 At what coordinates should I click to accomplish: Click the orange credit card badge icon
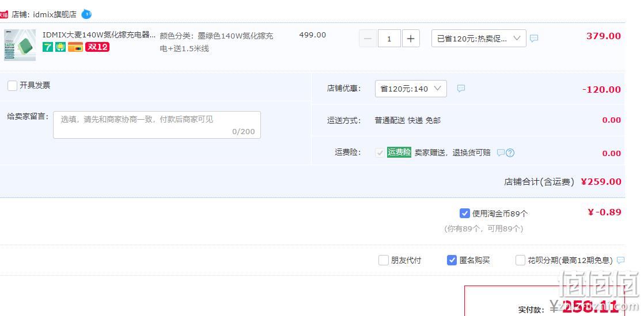click(75, 47)
